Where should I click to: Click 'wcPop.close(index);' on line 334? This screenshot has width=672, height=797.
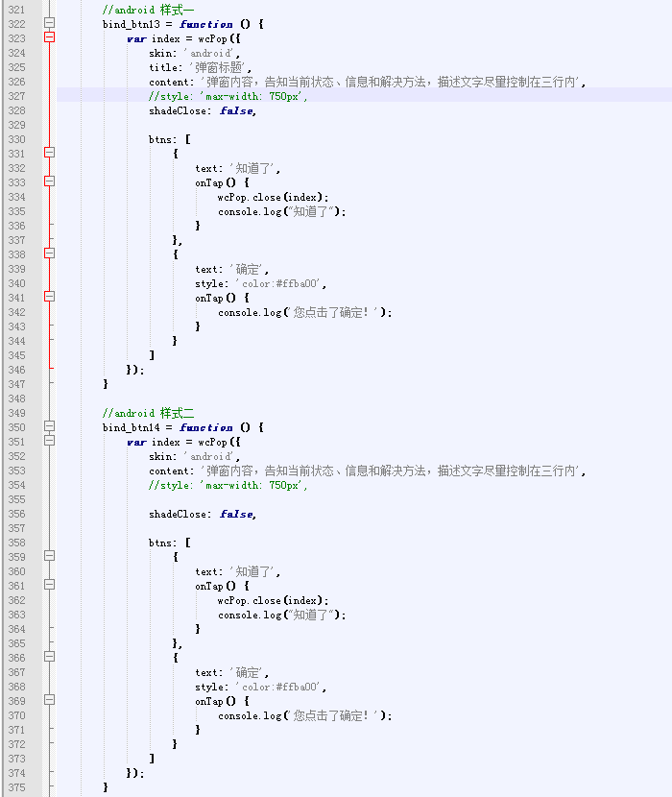273,197
